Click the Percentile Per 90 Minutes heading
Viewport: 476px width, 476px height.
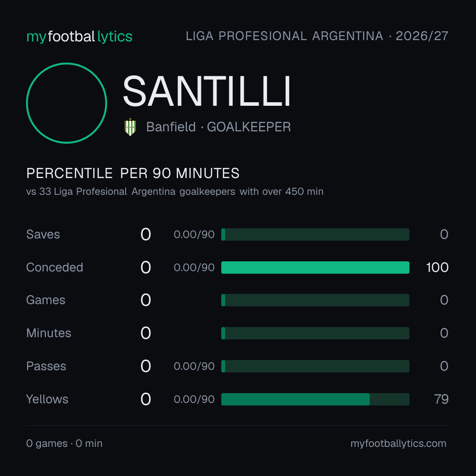click(x=133, y=173)
